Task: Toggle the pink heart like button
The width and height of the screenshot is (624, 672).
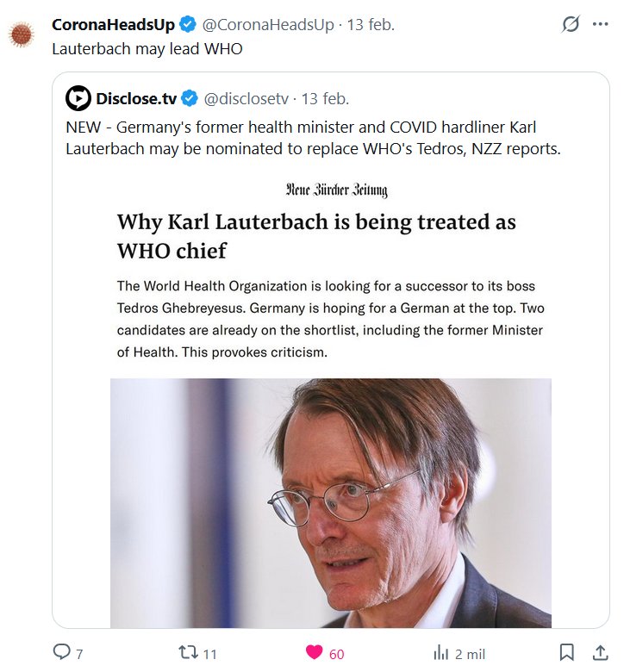Action: 315,652
